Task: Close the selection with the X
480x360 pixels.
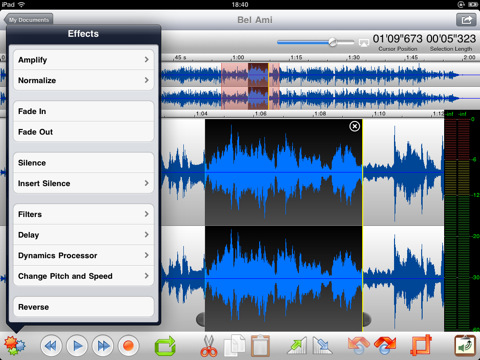Action: point(354,126)
